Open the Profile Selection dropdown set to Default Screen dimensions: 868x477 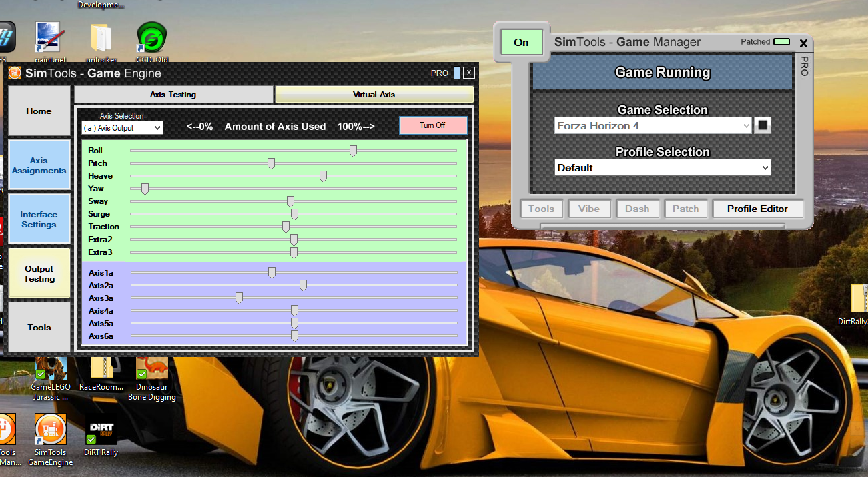[663, 167]
